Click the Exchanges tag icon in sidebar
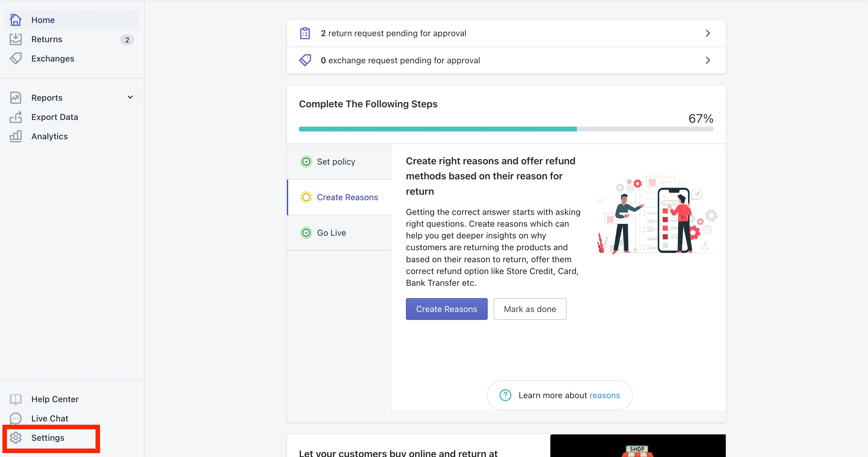The width and height of the screenshot is (868, 457). [x=15, y=59]
